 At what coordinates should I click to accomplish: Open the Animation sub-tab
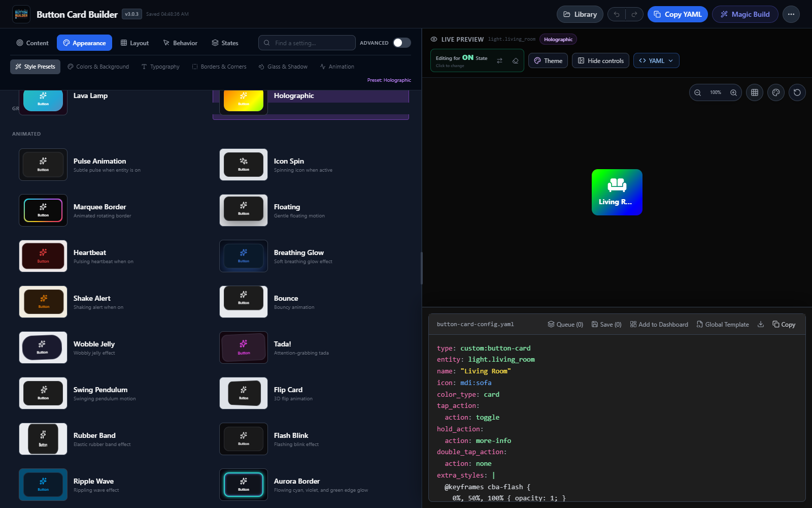(337, 67)
